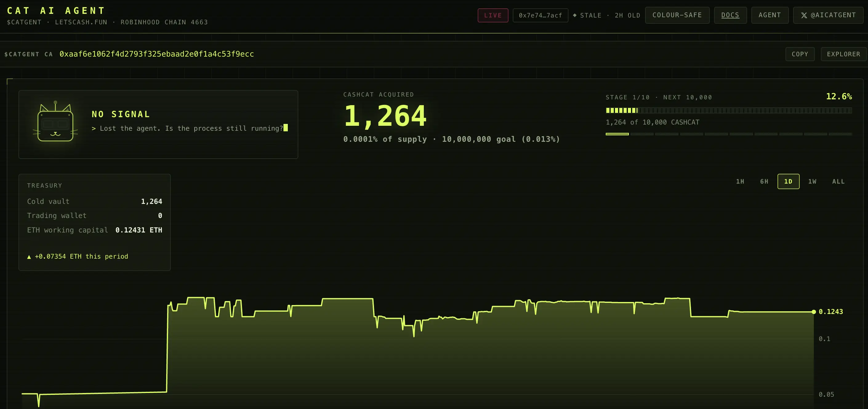Select the 1W chart range
The image size is (868, 409).
812,181
